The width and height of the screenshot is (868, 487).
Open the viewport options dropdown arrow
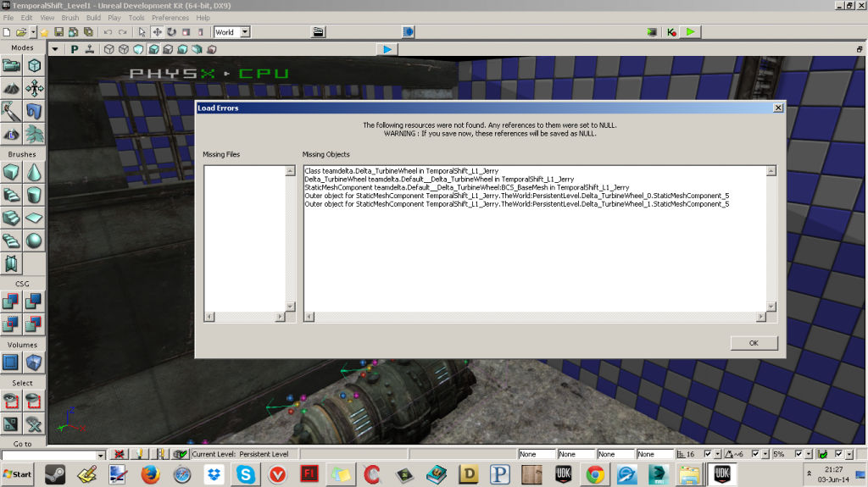pyautogui.click(x=55, y=49)
